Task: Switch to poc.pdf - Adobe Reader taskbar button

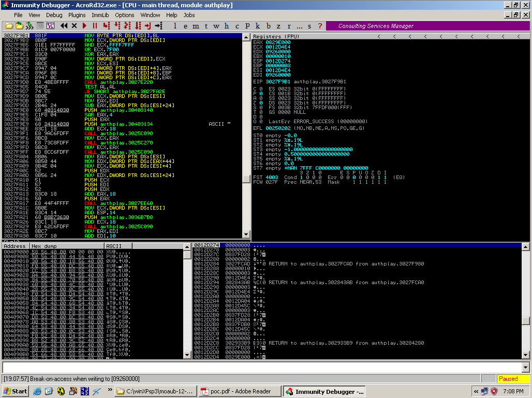Action: pyautogui.click(x=241, y=391)
